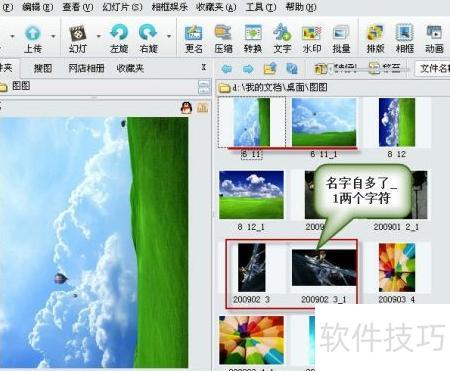Click the 上传 upload icon
The height and width of the screenshot is (371, 450).
pos(33,39)
